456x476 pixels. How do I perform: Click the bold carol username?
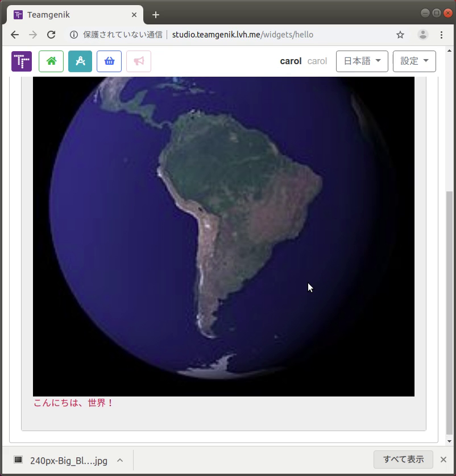(x=291, y=61)
